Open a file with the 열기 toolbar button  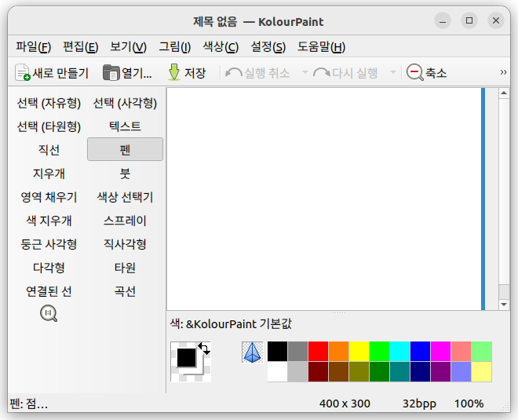coord(127,73)
